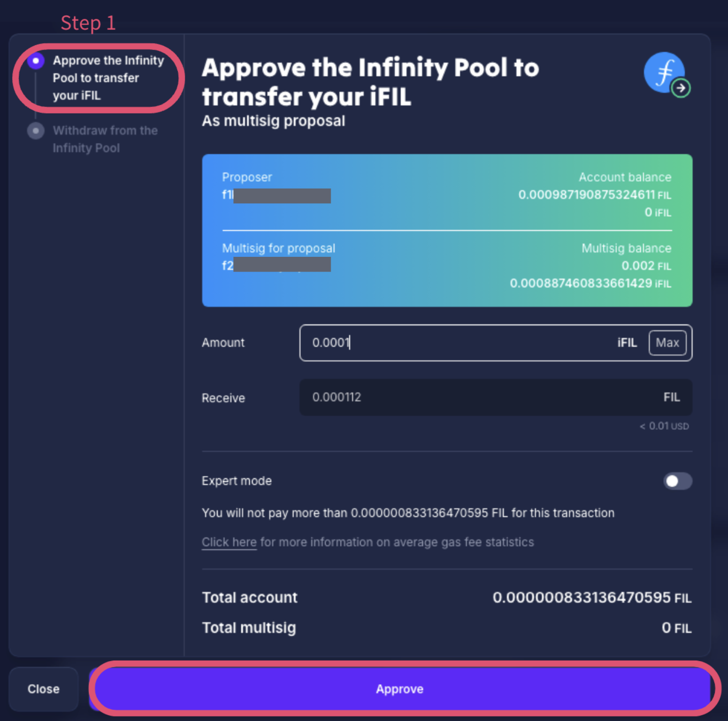728x721 pixels.
Task: Click the Proposer f1 address
Action: click(276, 195)
